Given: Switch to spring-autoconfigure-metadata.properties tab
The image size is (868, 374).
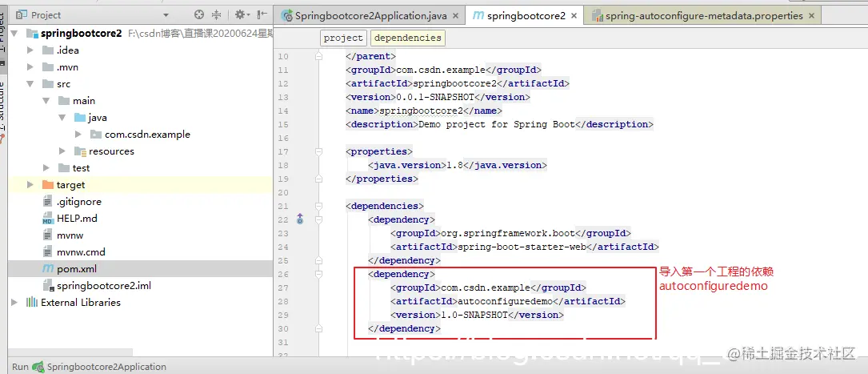Looking at the screenshot, I should coord(703,16).
